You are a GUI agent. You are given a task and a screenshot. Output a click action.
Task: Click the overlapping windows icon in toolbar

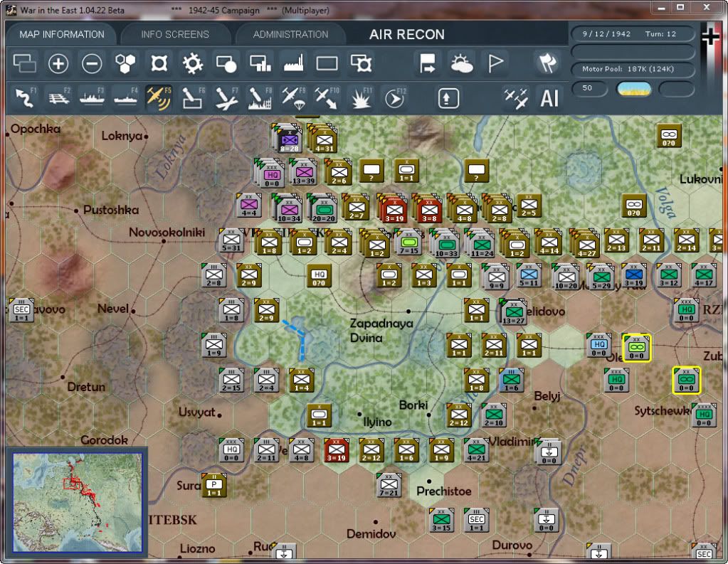(x=25, y=63)
